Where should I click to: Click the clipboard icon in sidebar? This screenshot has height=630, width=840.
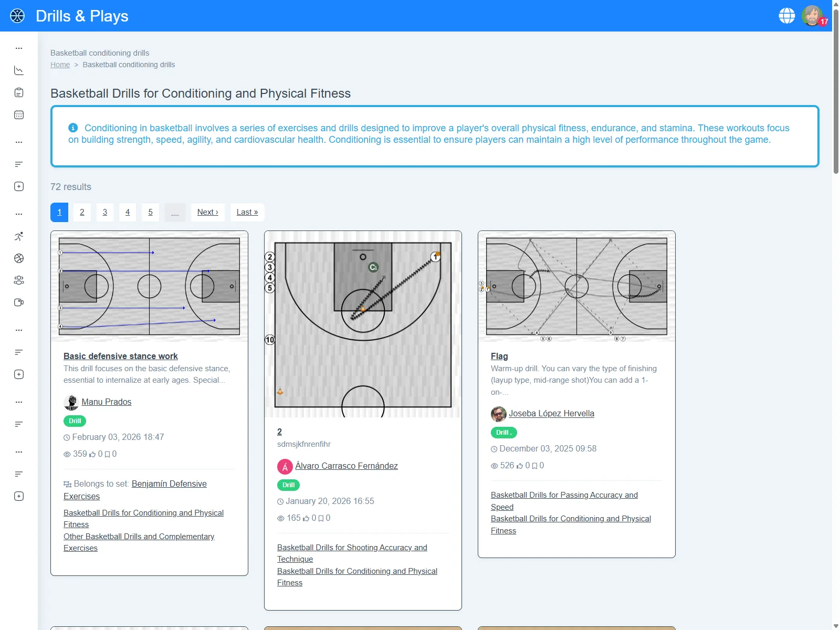(x=19, y=93)
